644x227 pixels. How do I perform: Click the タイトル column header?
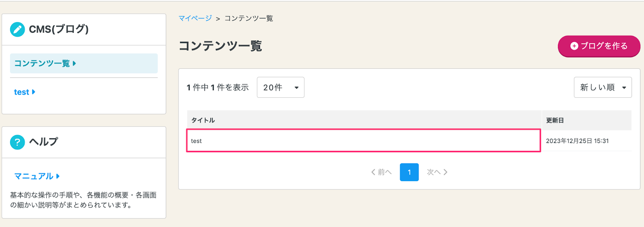[203, 120]
